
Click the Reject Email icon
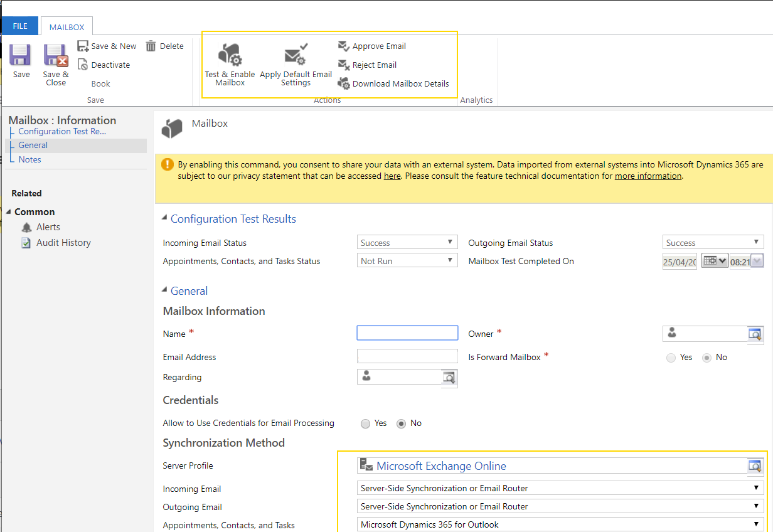(x=344, y=65)
